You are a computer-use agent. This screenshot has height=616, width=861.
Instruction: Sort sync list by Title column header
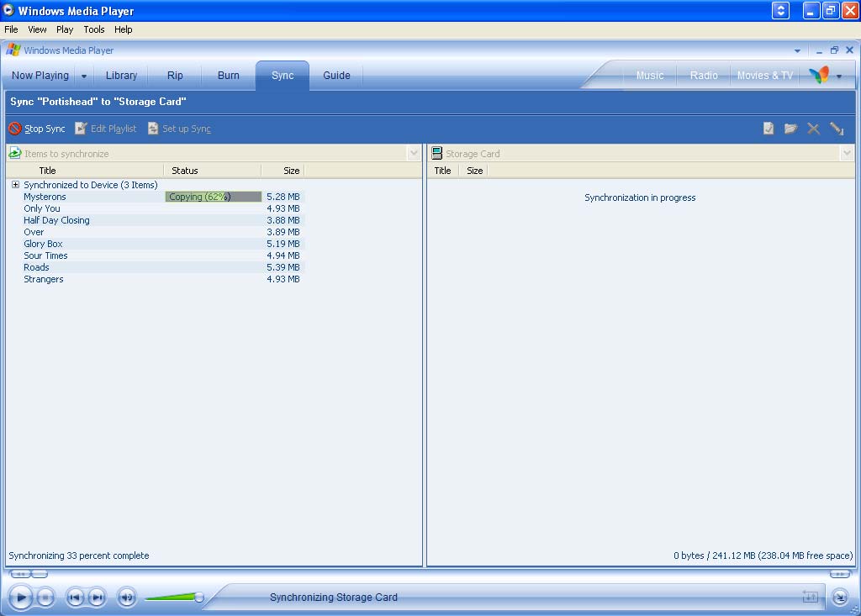85,171
